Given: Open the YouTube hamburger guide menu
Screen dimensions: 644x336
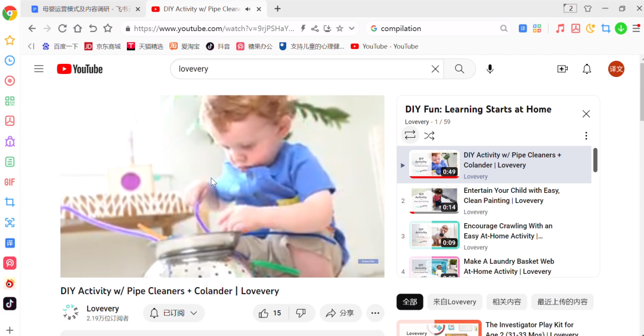Looking at the screenshot, I should click(x=39, y=69).
